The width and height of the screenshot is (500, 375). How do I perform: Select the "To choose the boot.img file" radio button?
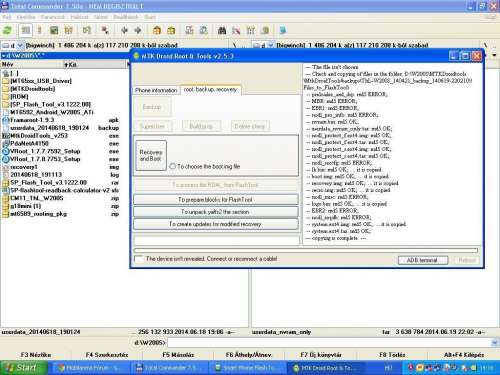tap(173, 166)
